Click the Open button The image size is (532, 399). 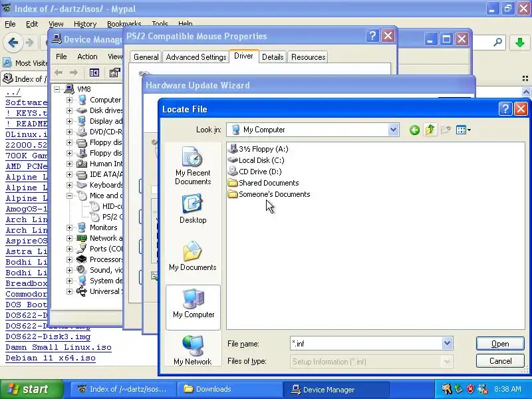[x=500, y=344]
